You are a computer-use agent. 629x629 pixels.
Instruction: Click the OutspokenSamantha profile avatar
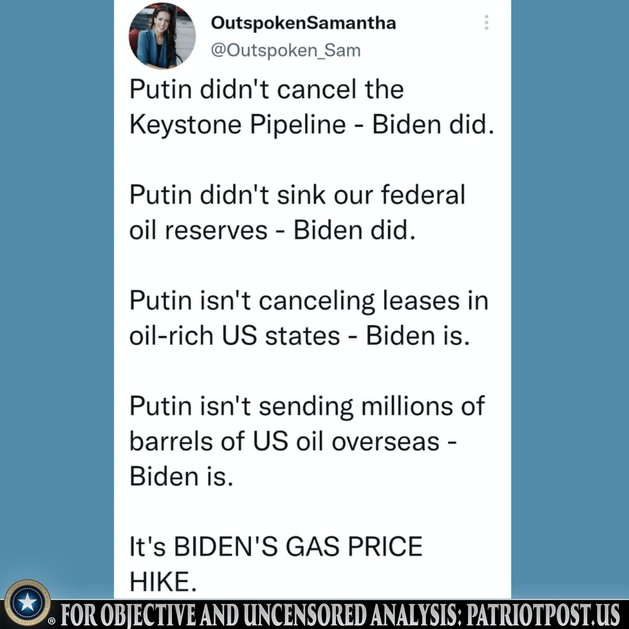(162, 36)
